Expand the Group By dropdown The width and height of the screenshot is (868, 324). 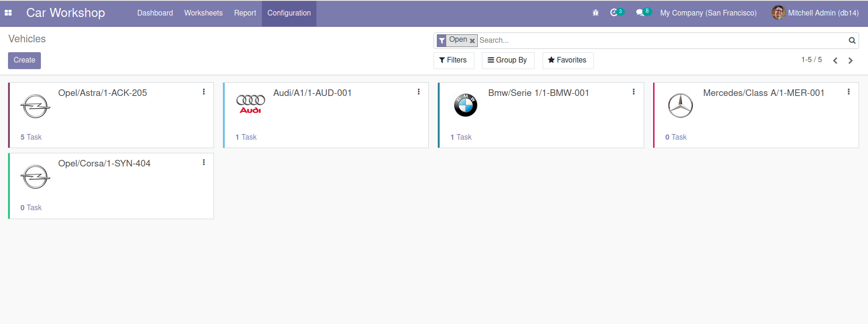[x=508, y=60]
